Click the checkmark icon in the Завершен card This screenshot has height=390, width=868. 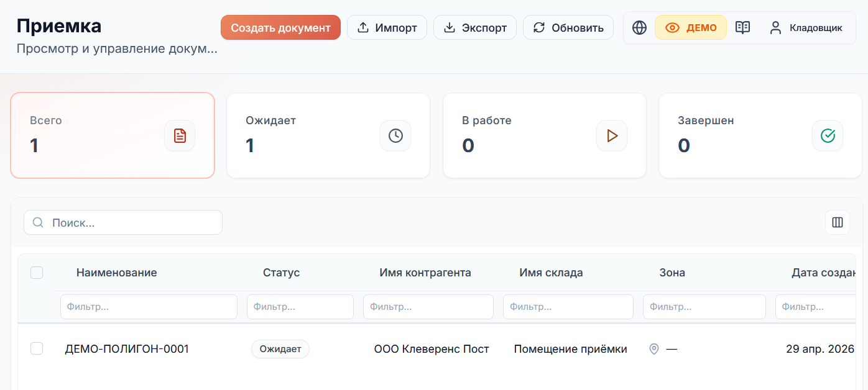click(828, 135)
